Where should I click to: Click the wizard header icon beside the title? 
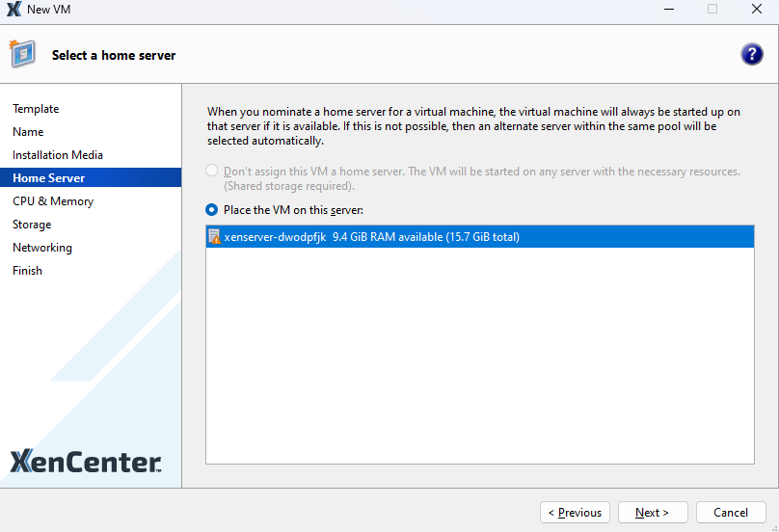coord(23,54)
